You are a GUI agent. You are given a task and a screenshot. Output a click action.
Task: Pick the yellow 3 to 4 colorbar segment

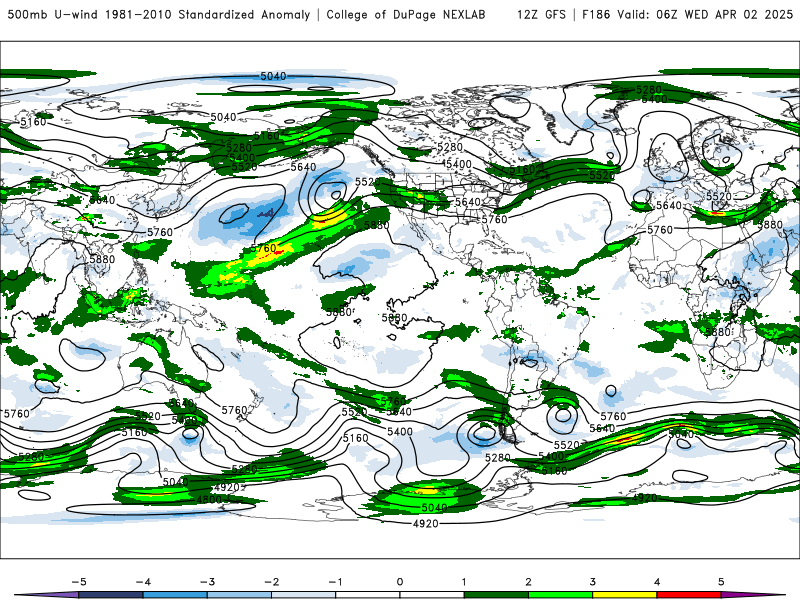click(625, 595)
